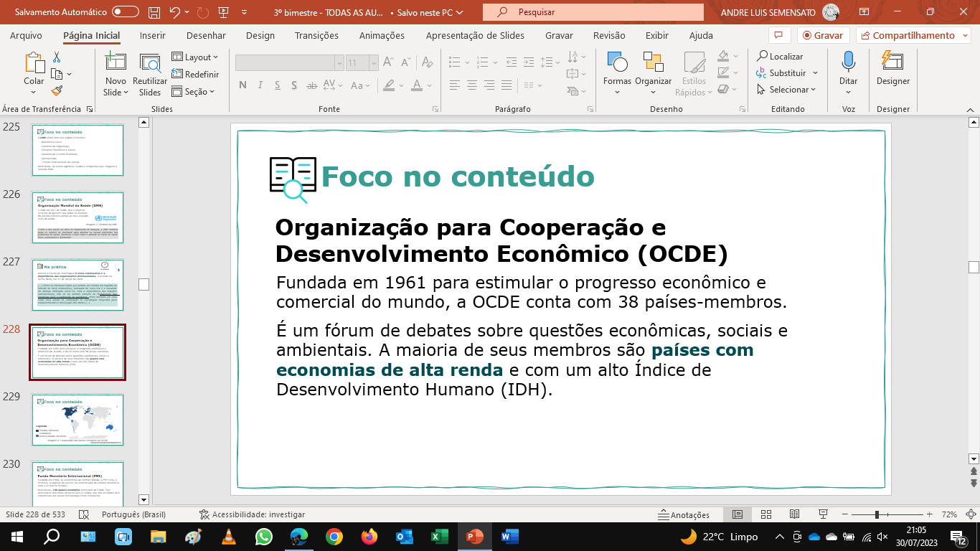Switch to Apresentação de Slides tab
The image size is (980, 551).
(475, 35)
